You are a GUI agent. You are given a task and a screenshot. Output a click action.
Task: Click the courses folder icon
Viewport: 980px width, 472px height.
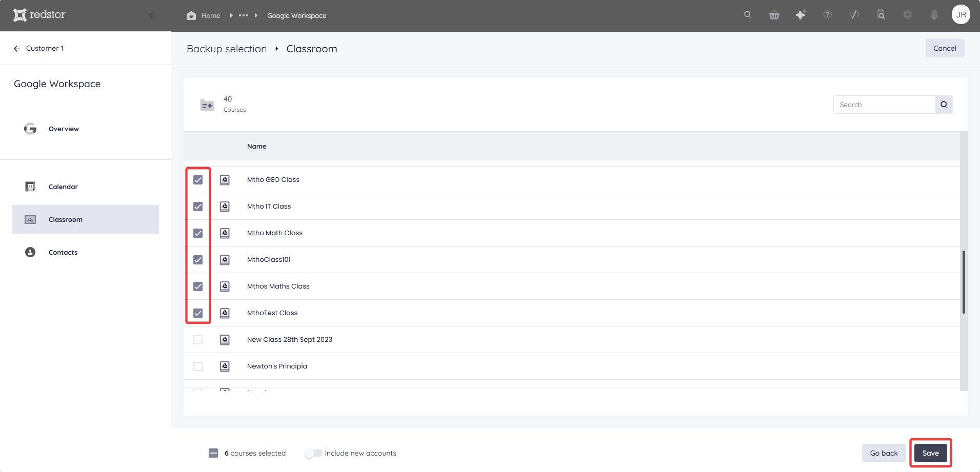pos(207,105)
